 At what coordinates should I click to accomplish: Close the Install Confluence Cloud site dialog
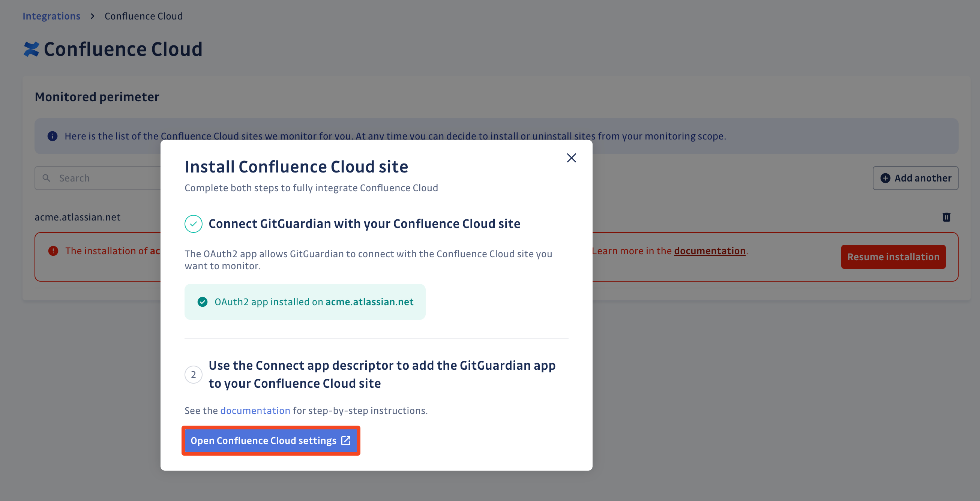pos(571,158)
